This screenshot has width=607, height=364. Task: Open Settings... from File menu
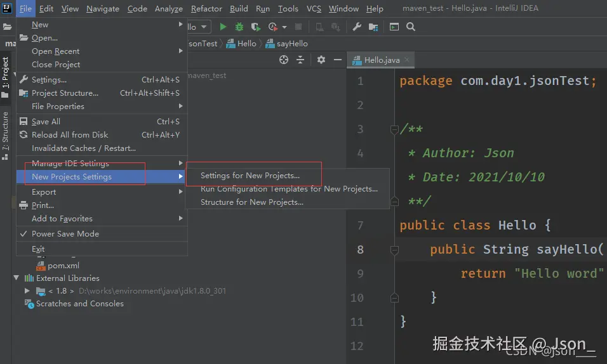pos(102,80)
